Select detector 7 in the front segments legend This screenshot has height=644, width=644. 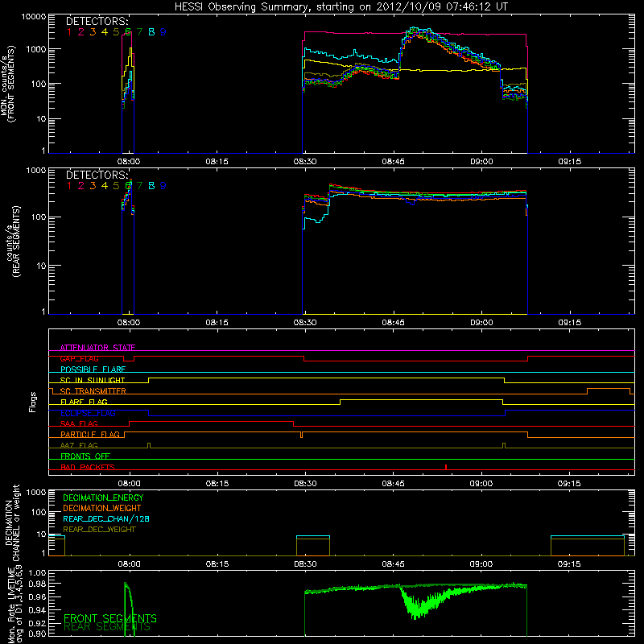tap(139, 32)
